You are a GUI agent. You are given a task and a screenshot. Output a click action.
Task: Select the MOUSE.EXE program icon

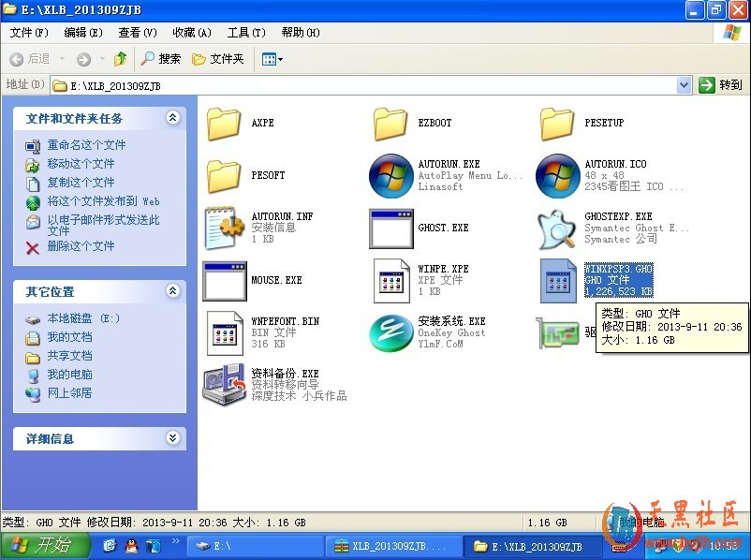pos(224,281)
